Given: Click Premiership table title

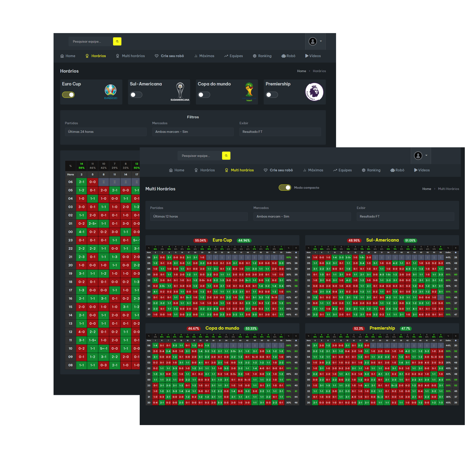Looking at the screenshot, I should pyautogui.click(x=382, y=328).
